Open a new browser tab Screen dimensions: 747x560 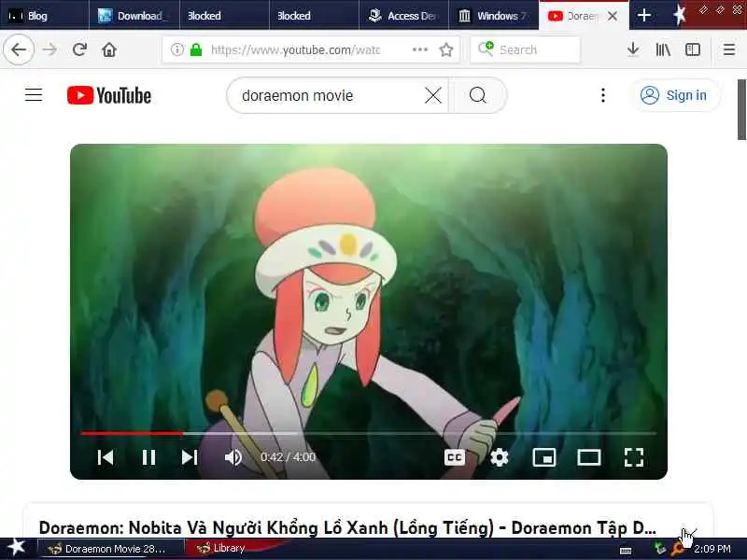(644, 15)
